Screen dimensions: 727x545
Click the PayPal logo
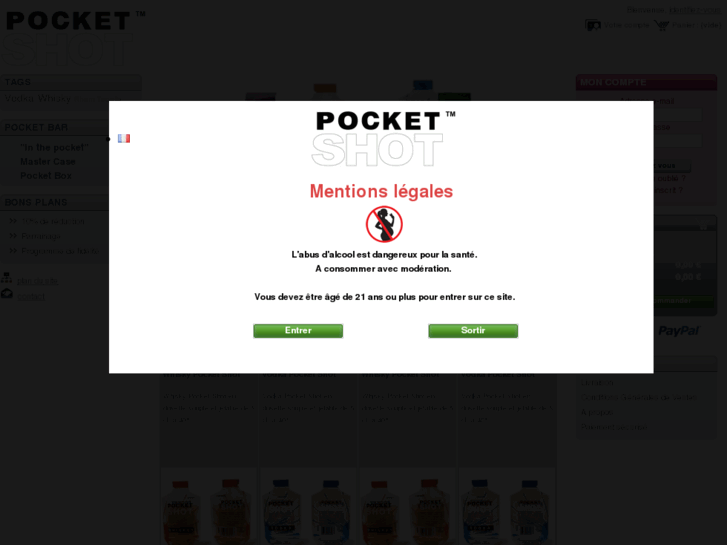pyautogui.click(x=679, y=331)
